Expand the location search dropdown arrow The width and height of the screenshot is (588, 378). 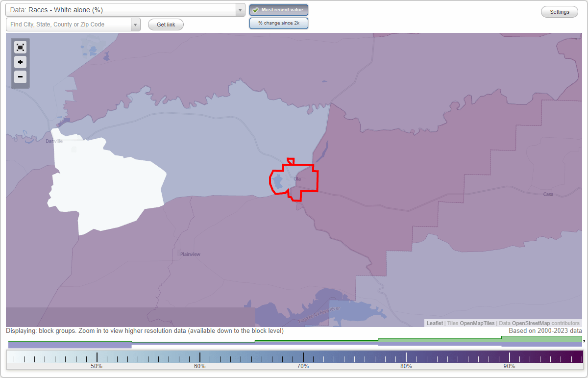136,24
